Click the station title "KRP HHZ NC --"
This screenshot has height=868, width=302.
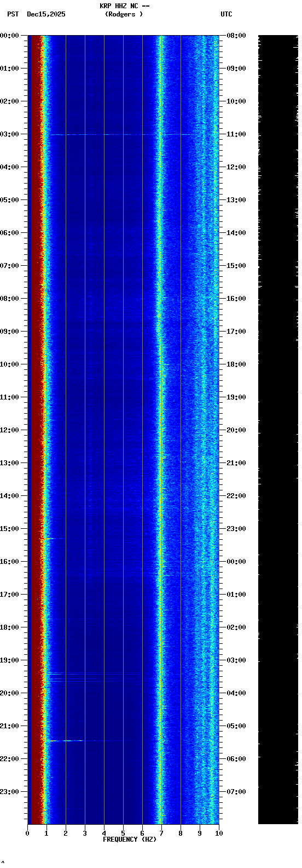click(x=125, y=6)
